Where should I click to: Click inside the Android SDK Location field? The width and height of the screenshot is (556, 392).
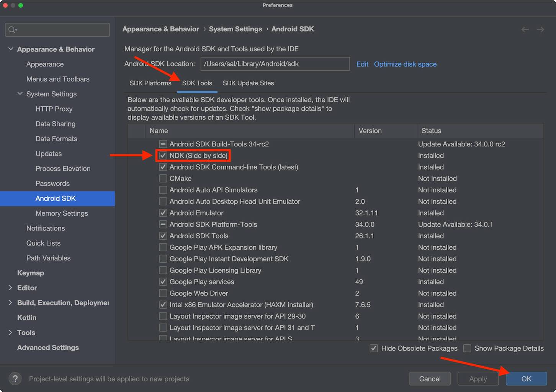pyautogui.click(x=275, y=64)
